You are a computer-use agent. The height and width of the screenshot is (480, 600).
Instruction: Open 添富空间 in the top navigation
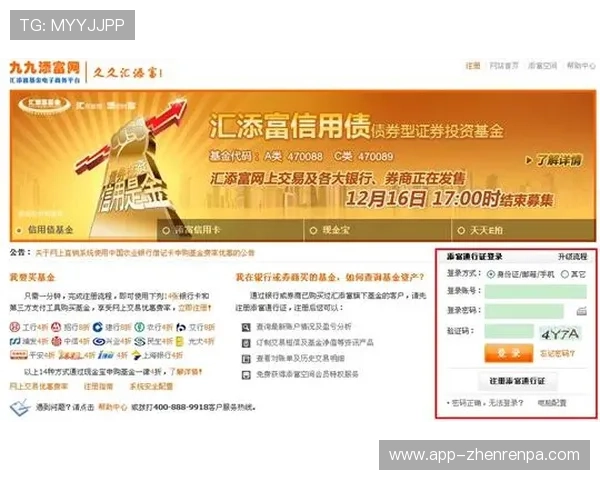click(x=543, y=65)
